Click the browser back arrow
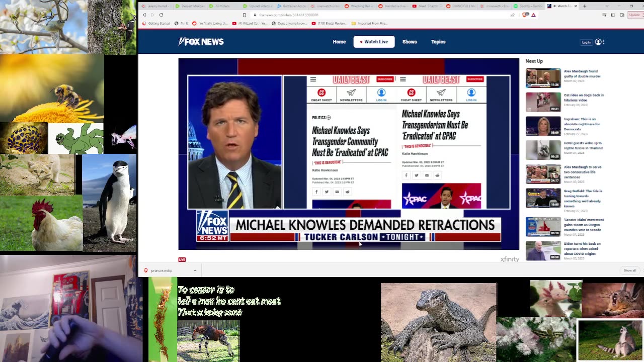This screenshot has width=644, height=362. [x=144, y=15]
